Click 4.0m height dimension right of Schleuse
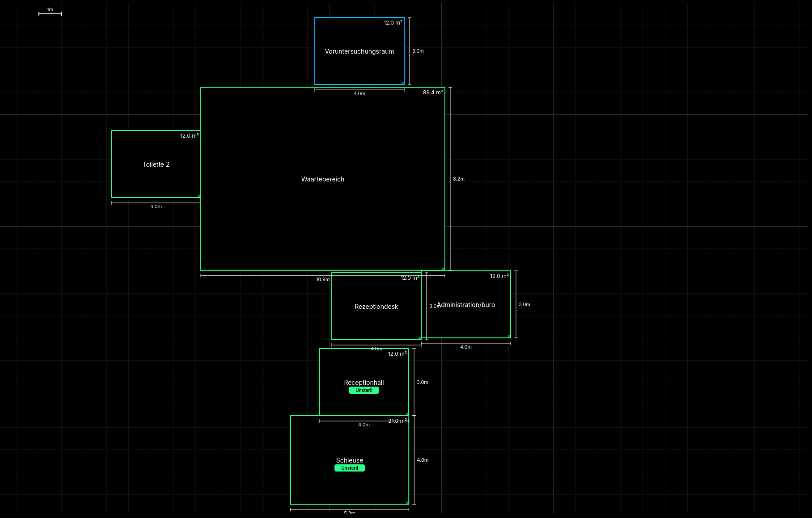Viewport: 812px width, 518px height. coord(423,460)
